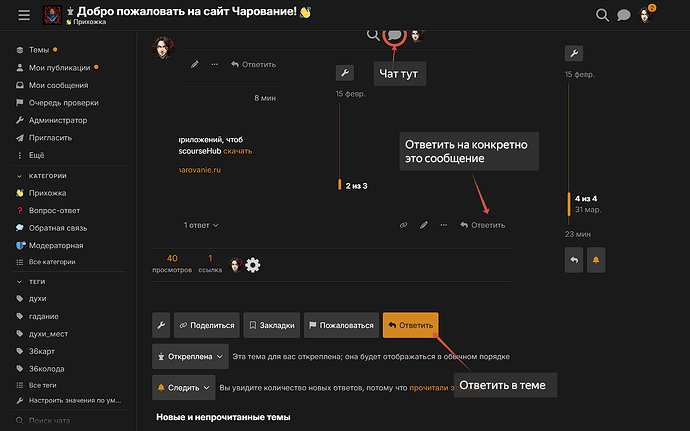Click the gear icon below the post

click(253, 265)
